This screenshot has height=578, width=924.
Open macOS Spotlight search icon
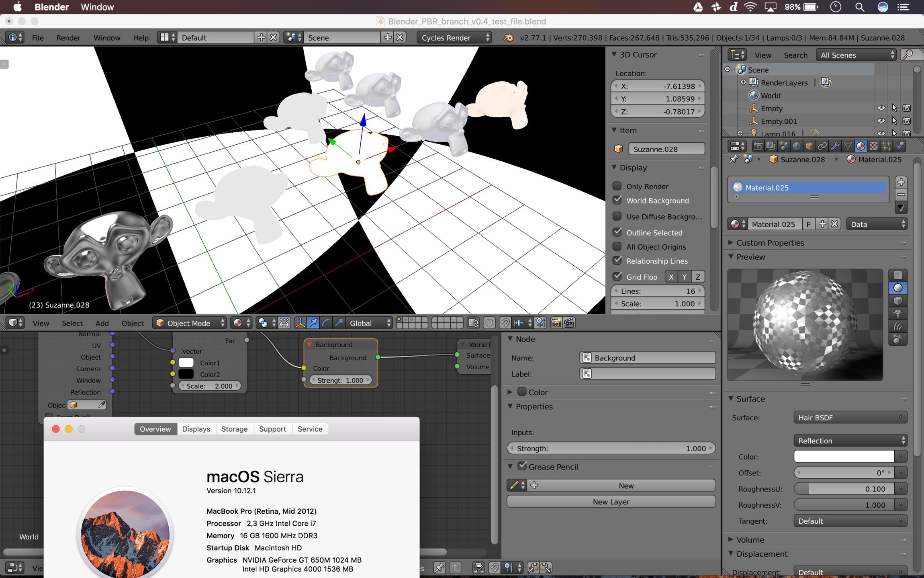coord(859,7)
